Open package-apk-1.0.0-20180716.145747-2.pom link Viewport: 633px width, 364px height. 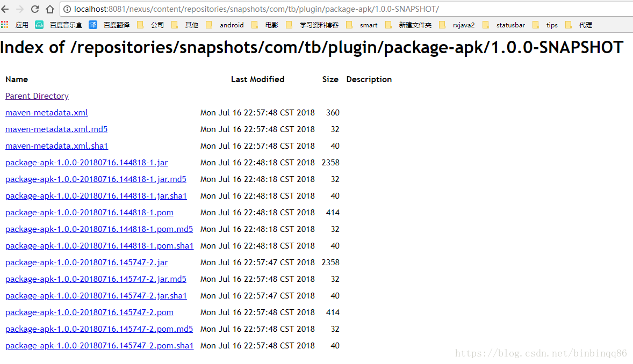(x=89, y=312)
